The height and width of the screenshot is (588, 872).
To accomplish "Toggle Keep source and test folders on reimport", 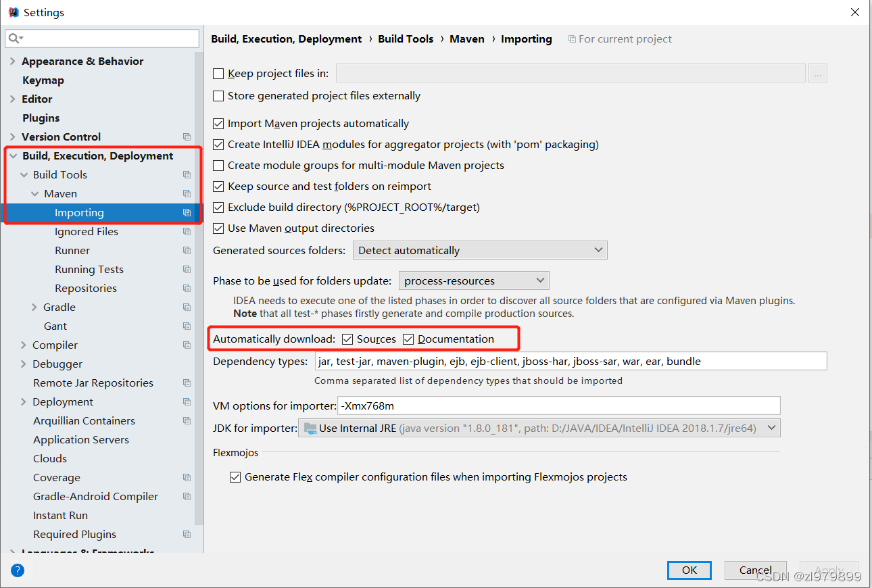I will [x=218, y=187].
